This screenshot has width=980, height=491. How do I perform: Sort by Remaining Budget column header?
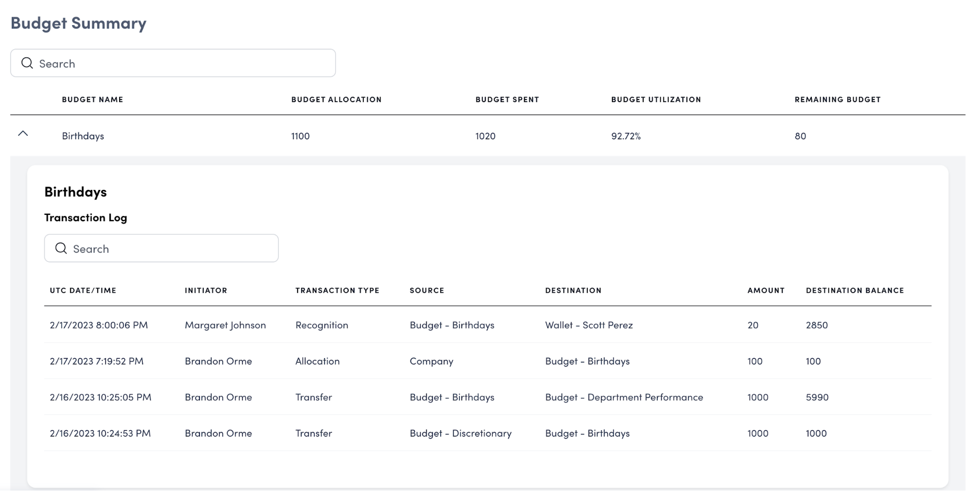(837, 100)
